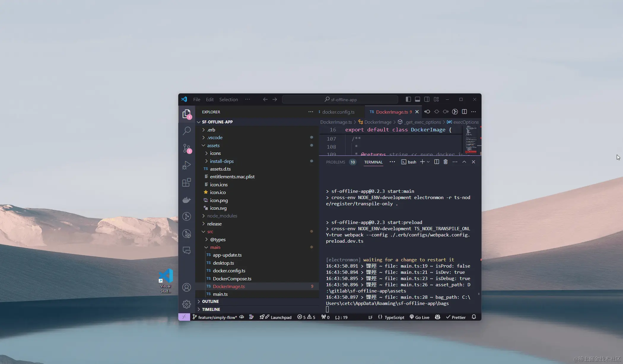Create a new terminal with plus icon
The image size is (623, 364).
(422, 162)
